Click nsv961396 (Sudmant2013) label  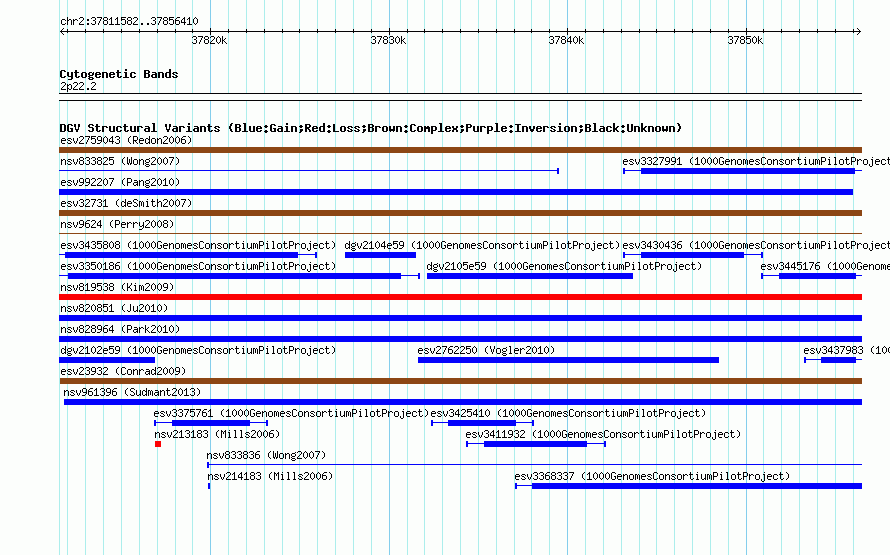point(132,392)
